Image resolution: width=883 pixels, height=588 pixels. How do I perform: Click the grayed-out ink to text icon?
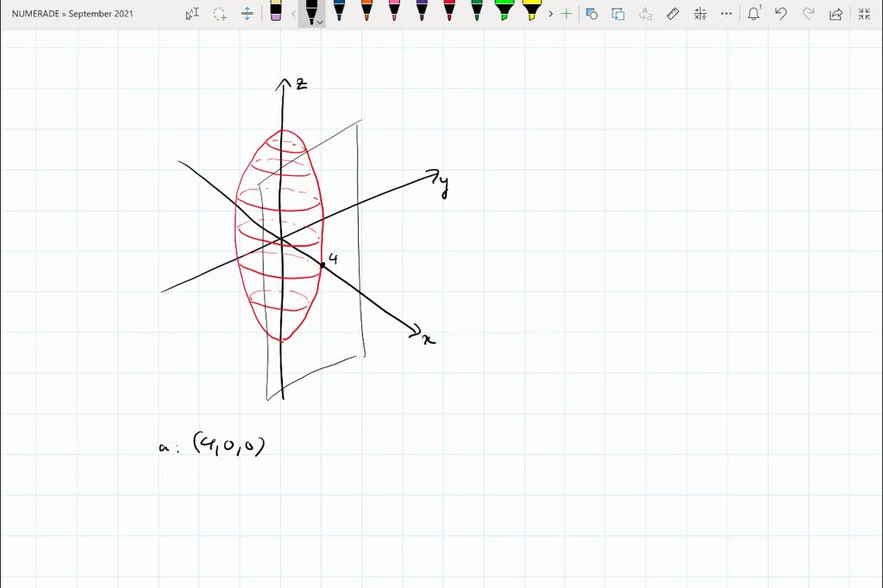coord(645,13)
